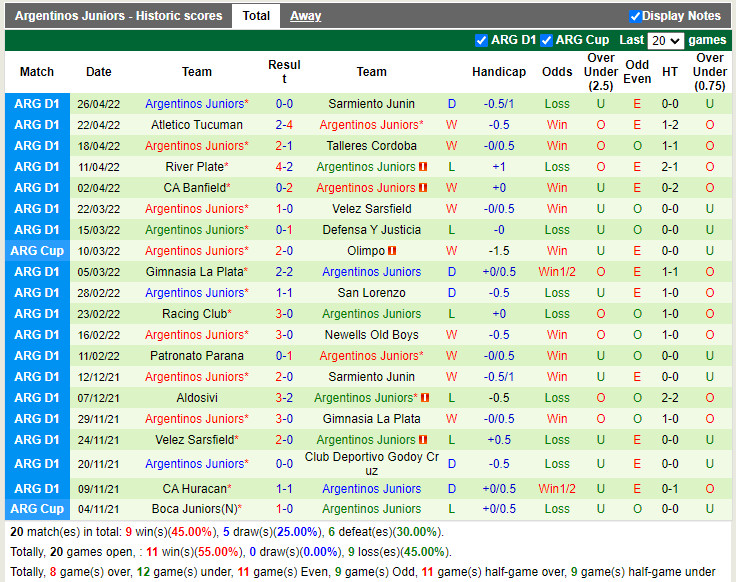Uncheck the ARG D1 filter checkbox

(482, 40)
